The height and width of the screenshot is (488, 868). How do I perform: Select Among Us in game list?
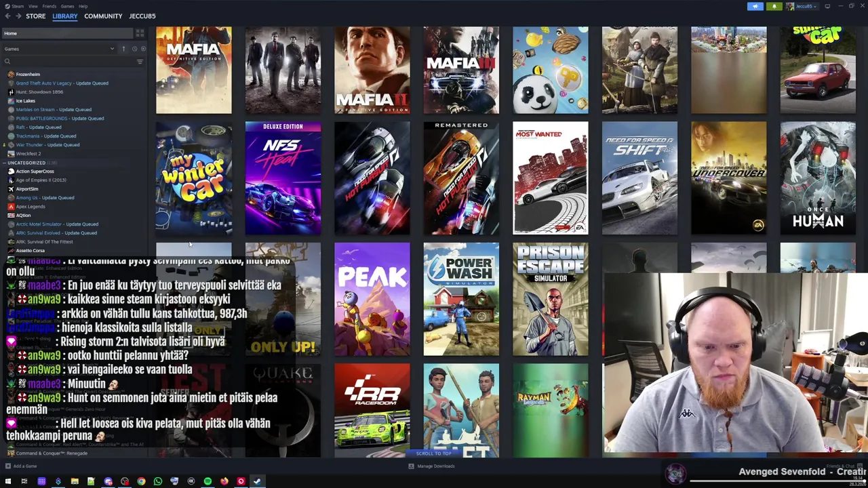[45, 198]
